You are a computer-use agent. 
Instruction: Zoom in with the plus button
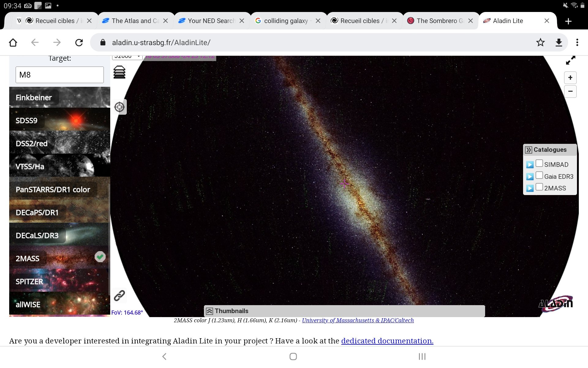[x=570, y=78]
